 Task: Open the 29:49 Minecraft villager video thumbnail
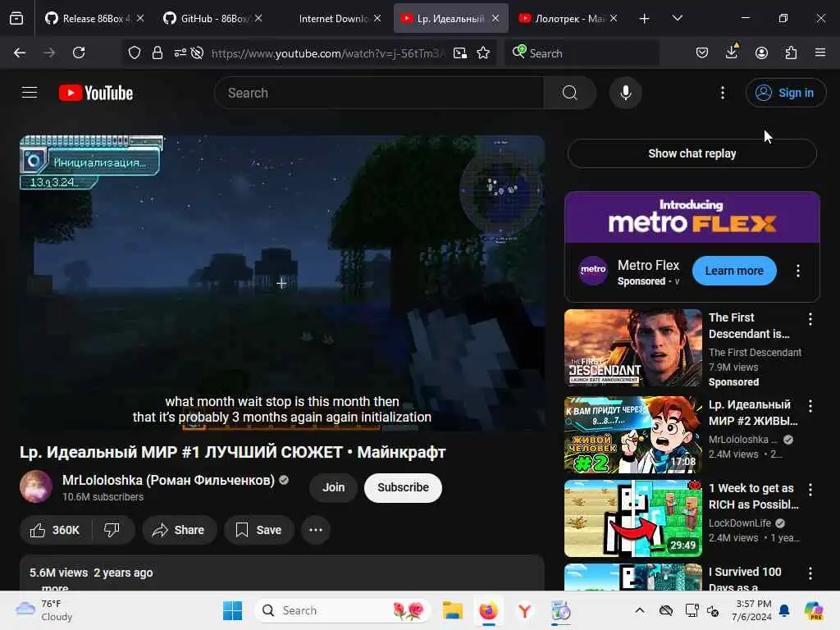pyautogui.click(x=632, y=518)
